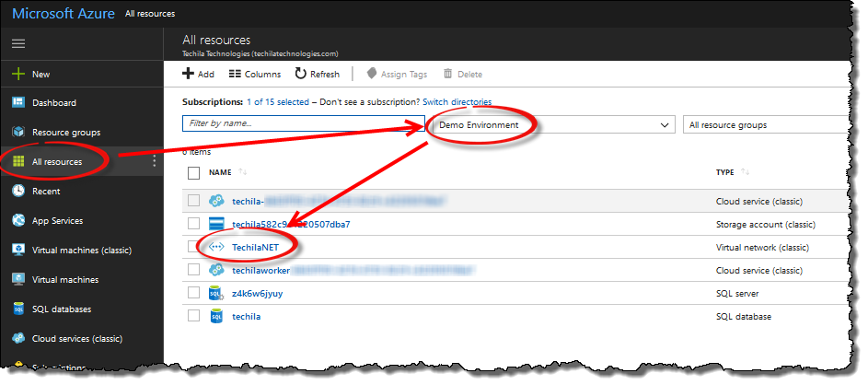Click the SQL database icon for techila
The height and width of the screenshot is (385, 868).
(x=216, y=316)
